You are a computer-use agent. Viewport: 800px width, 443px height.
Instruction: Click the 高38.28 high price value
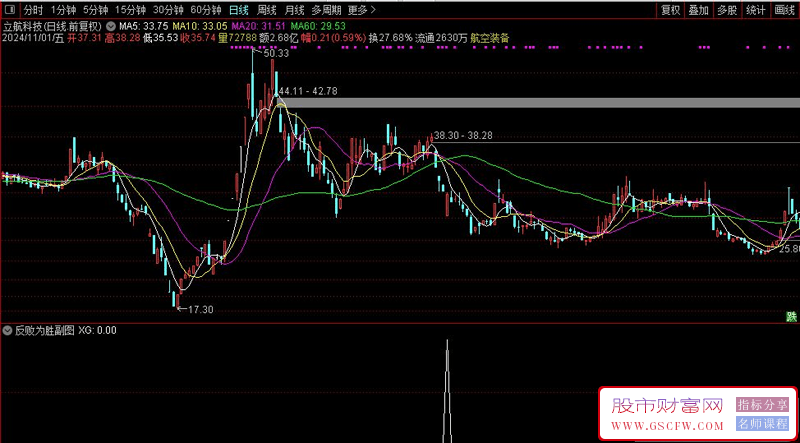(122, 38)
